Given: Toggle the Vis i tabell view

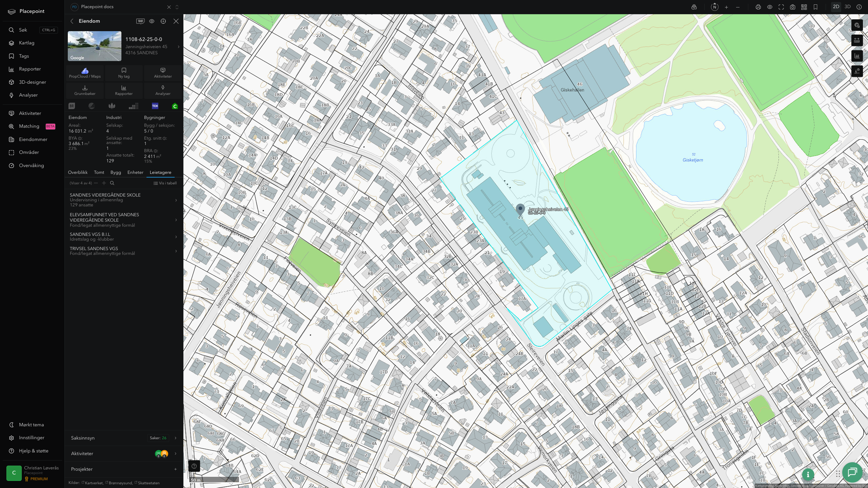Looking at the screenshot, I should coord(165,183).
